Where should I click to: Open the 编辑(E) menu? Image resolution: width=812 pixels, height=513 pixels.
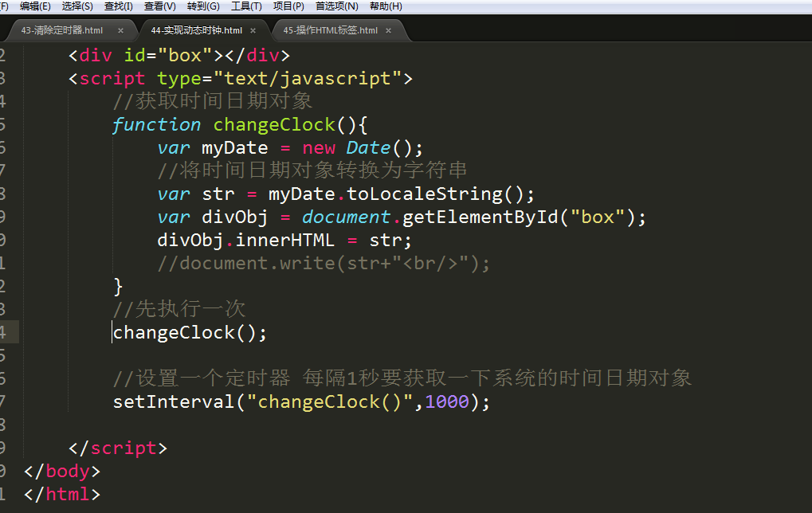[35, 6]
